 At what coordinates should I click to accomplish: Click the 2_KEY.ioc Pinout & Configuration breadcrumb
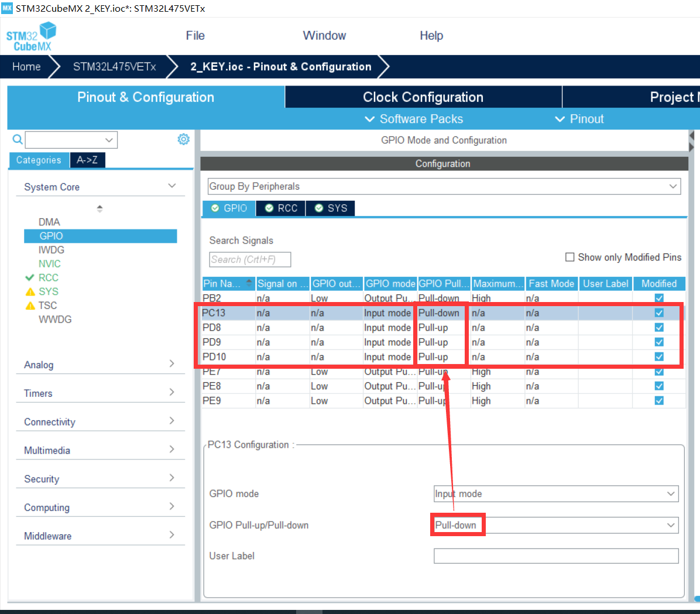coord(281,67)
